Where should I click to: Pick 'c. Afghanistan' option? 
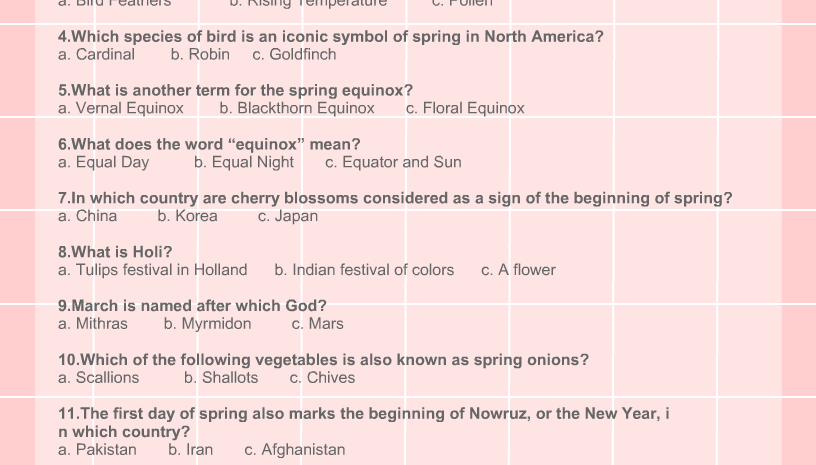click(295, 450)
